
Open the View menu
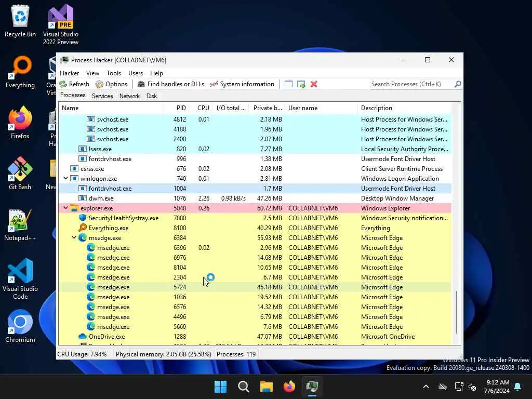[92, 73]
